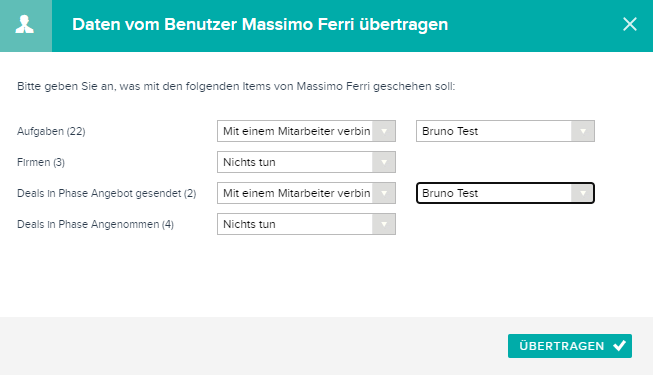Select 'Mit einem Mitarbeiter verbin' field for Aufgaben
653x375 pixels.
(x=306, y=131)
